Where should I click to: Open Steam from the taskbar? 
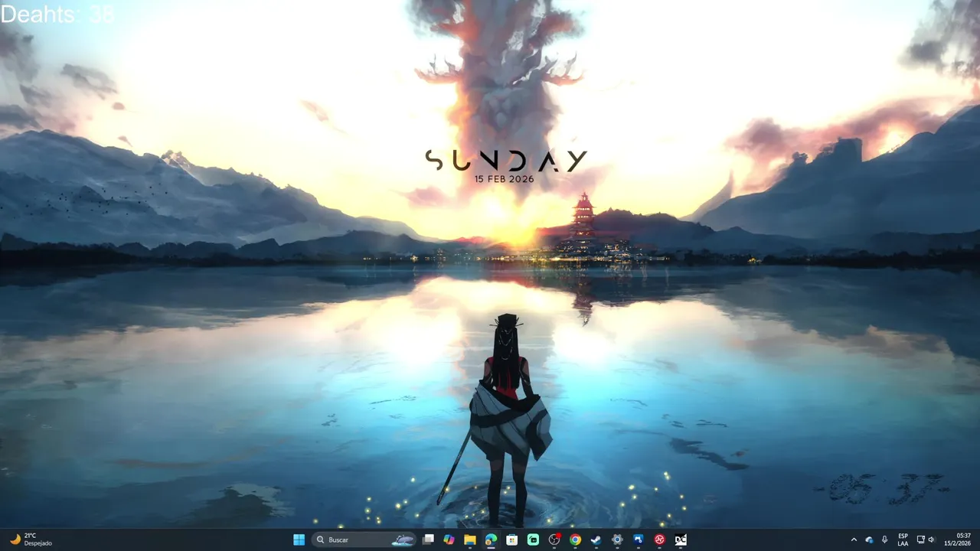[596, 540]
